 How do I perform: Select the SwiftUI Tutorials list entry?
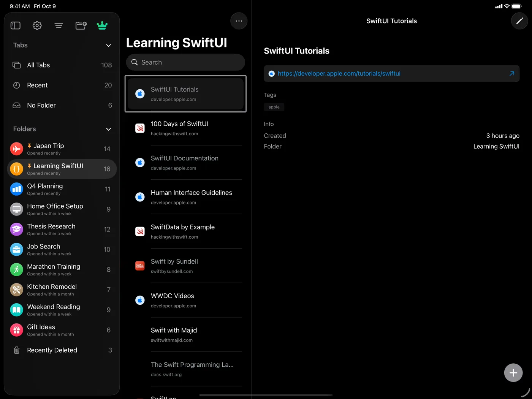point(185,94)
